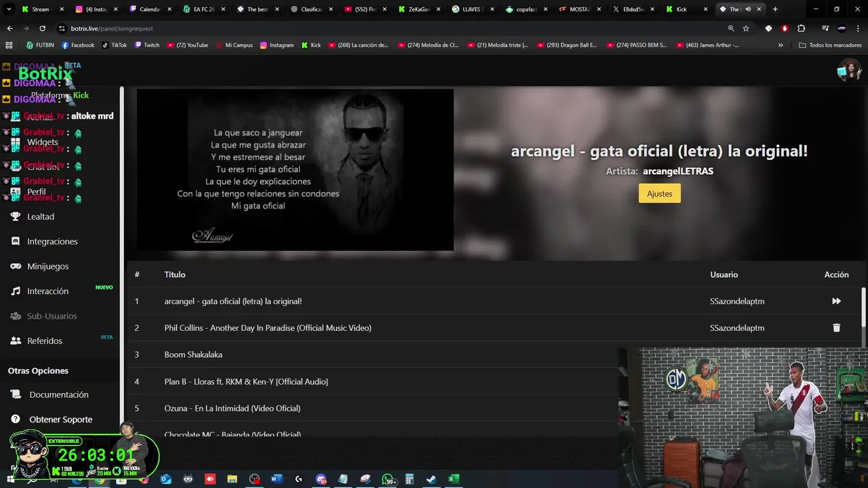Click the yellow Ajustes button

click(x=659, y=194)
